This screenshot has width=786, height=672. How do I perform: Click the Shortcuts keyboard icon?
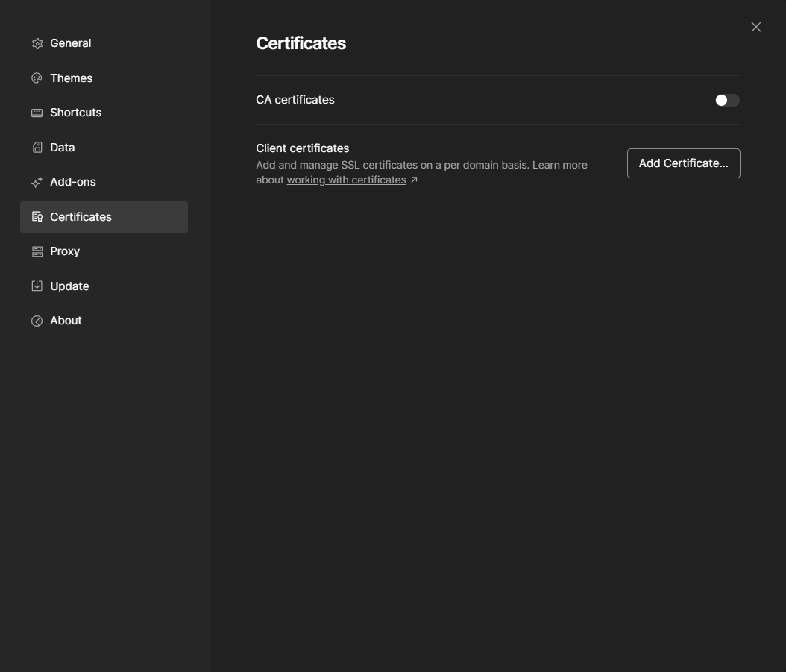click(x=37, y=113)
